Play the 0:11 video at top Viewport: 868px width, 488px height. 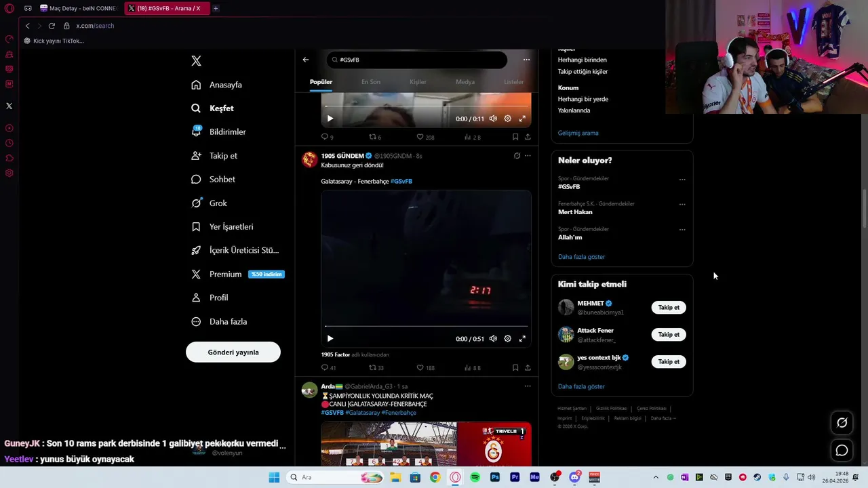pyautogui.click(x=330, y=119)
